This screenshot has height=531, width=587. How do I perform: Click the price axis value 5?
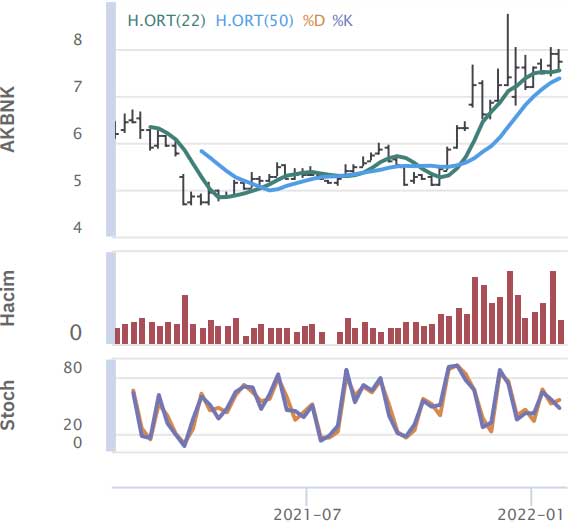coord(77,181)
